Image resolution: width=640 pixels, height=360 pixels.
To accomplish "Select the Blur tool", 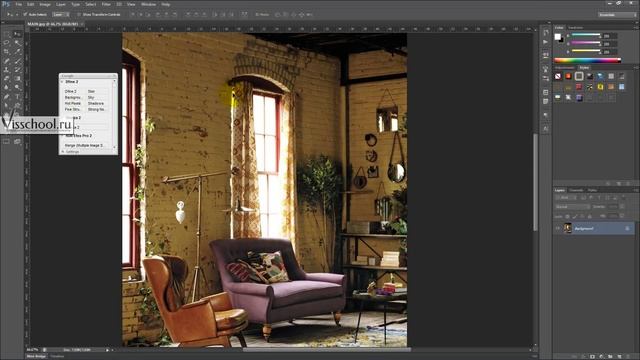I will [x=7, y=87].
